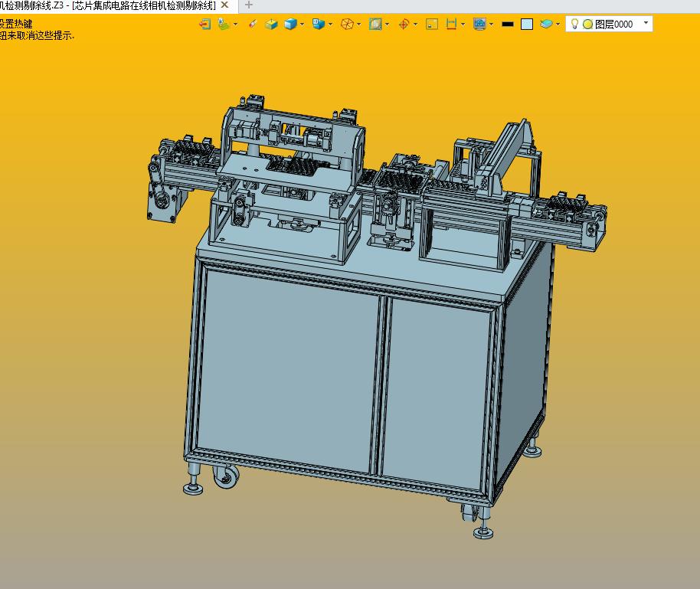Image resolution: width=700 pixels, height=589 pixels.
Task: Click the green sketch plane tool icon
Action: coord(224,24)
